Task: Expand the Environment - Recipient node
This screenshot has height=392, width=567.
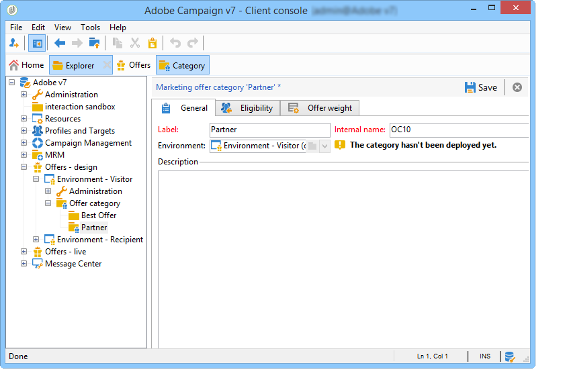Action: coord(36,239)
